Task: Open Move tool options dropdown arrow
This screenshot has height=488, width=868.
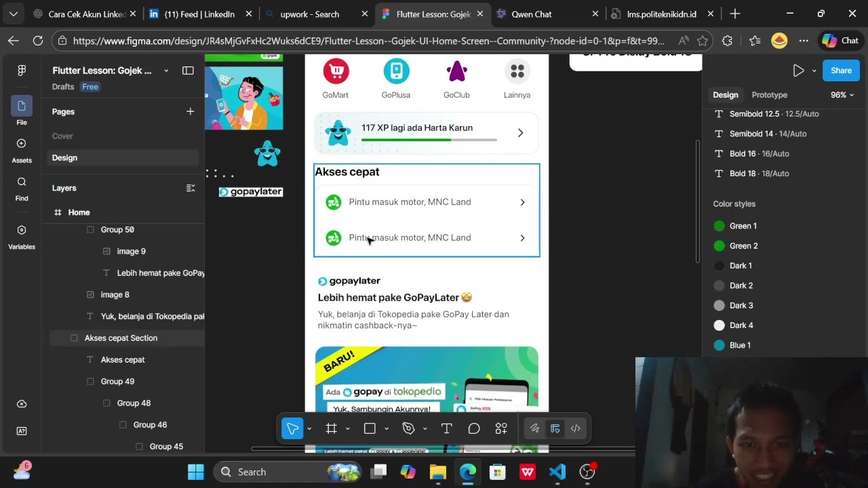Action: [x=309, y=428]
